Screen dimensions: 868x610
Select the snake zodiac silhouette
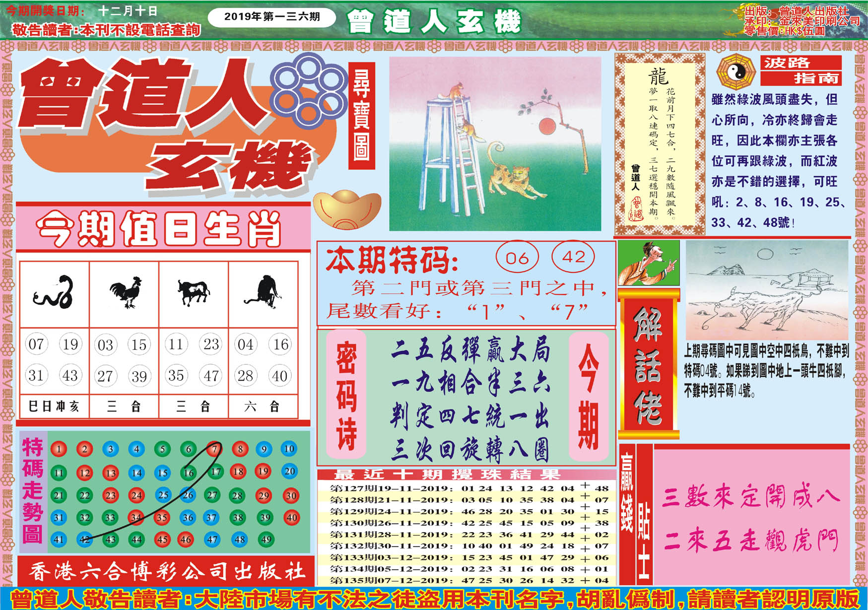click(54, 293)
